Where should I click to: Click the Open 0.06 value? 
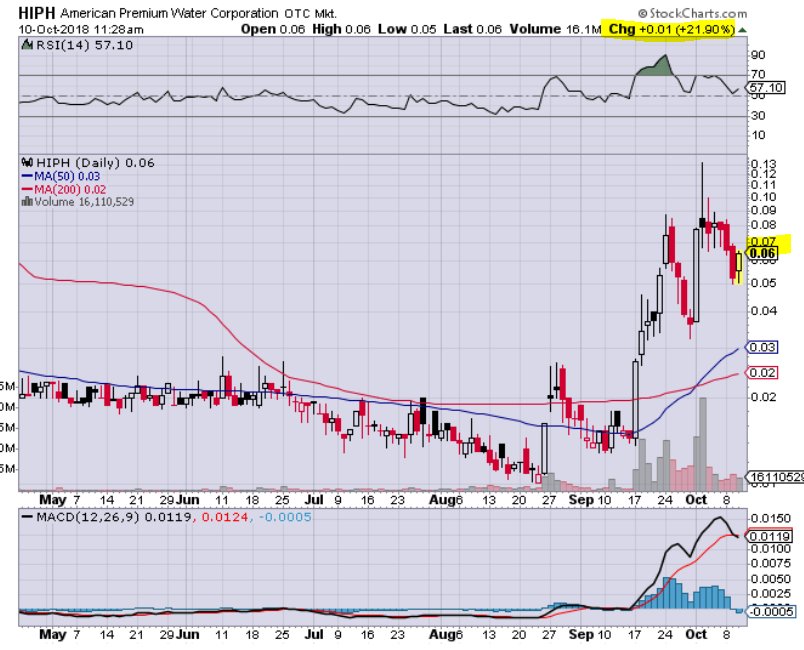273,29
